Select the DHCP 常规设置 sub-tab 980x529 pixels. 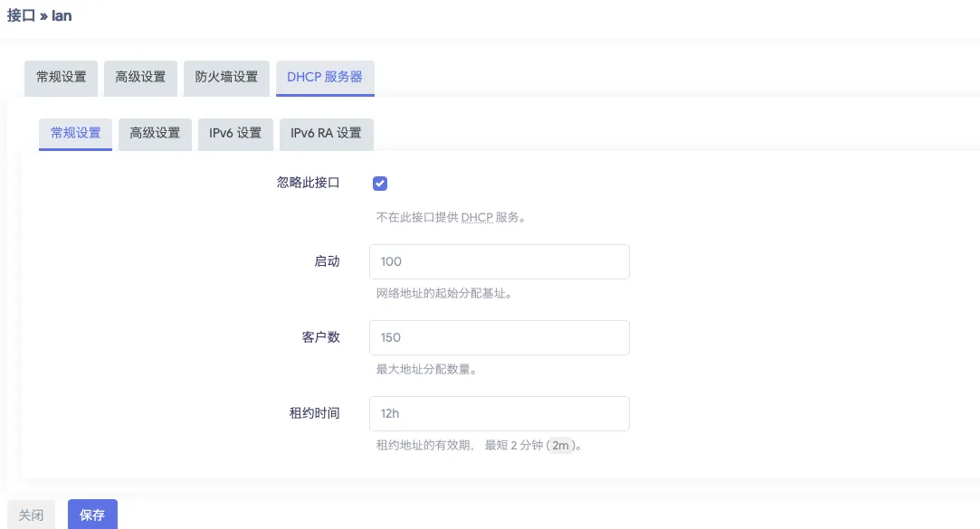(x=75, y=134)
